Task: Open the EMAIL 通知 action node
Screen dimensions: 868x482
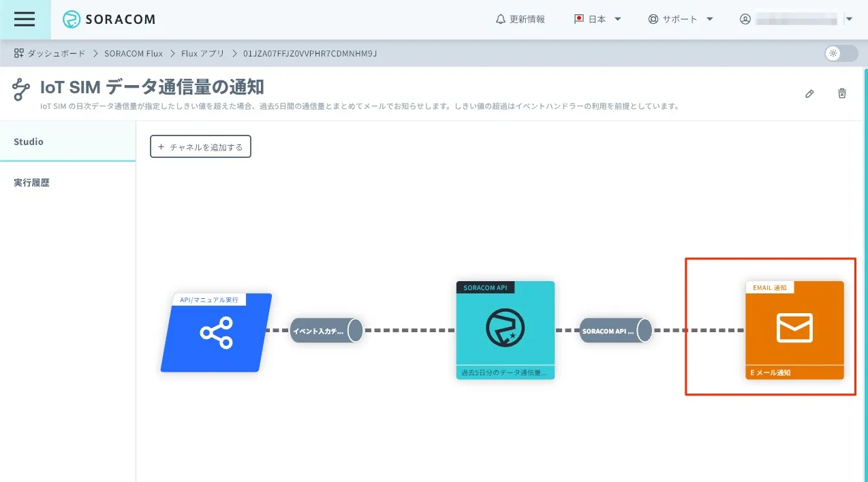Action: (x=794, y=330)
